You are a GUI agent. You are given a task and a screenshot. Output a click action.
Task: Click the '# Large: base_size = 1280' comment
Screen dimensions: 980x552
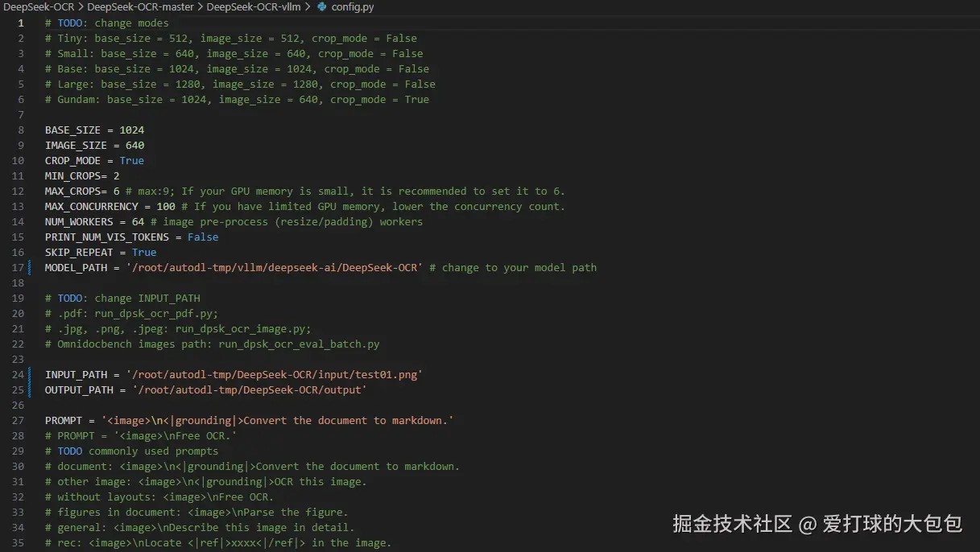pyautogui.click(x=240, y=84)
